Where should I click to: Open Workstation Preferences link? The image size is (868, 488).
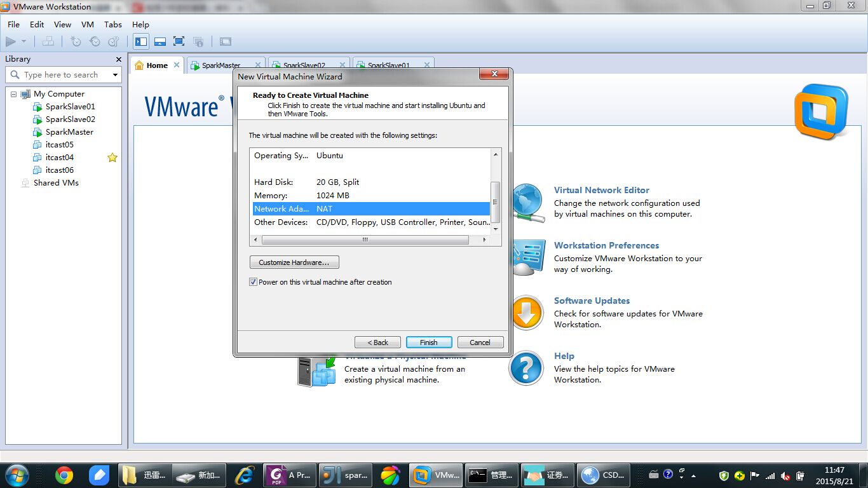click(606, 245)
